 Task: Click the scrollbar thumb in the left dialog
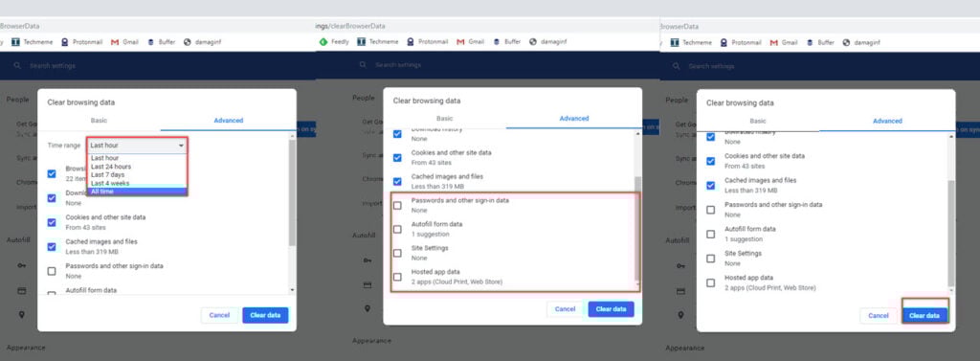tap(292, 192)
